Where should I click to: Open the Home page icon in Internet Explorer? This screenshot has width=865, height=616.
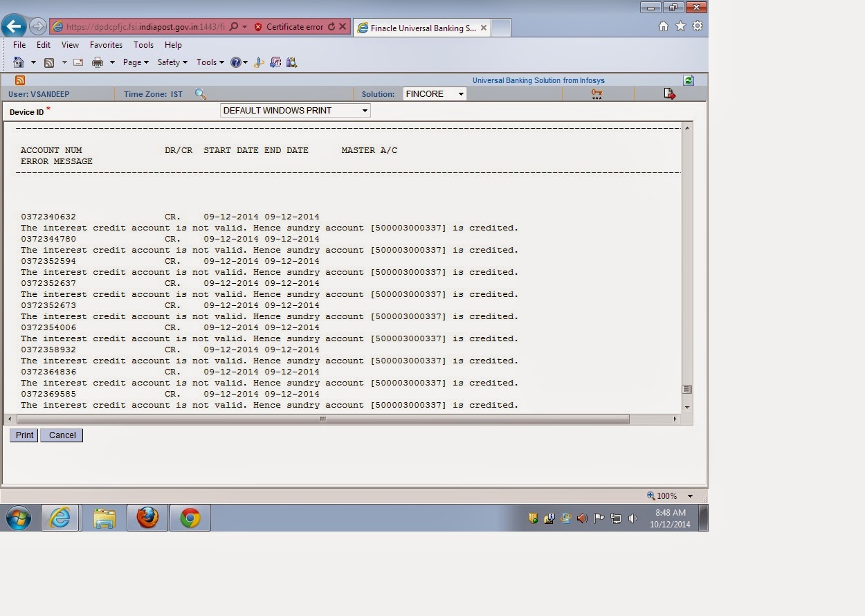tap(19, 62)
